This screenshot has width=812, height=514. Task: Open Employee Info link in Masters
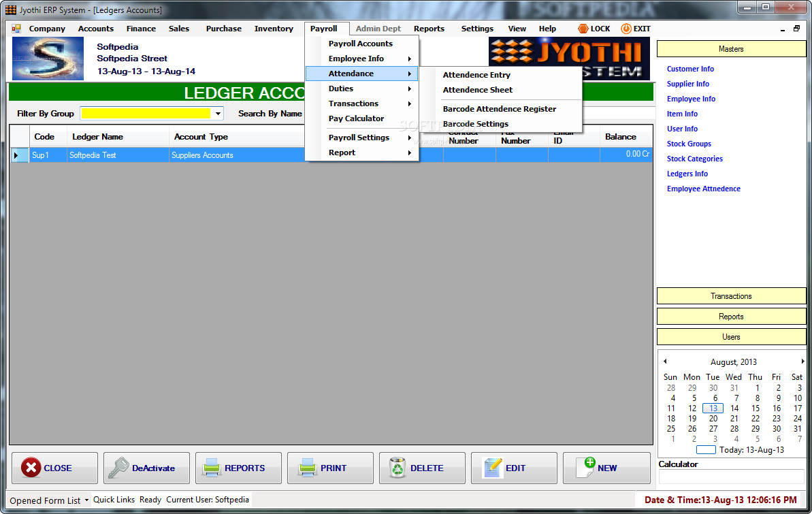pyautogui.click(x=691, y=99)
